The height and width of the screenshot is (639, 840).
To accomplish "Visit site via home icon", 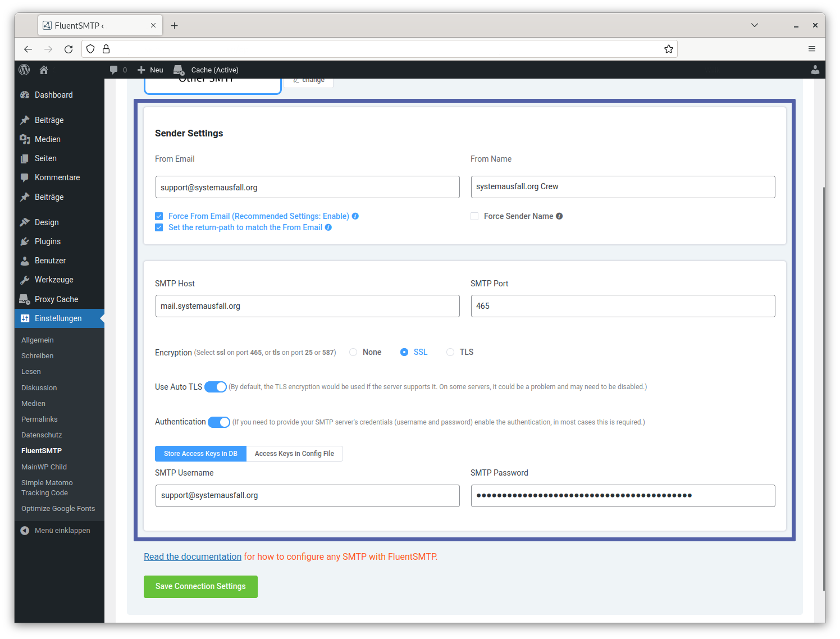I will coord(44,70).
